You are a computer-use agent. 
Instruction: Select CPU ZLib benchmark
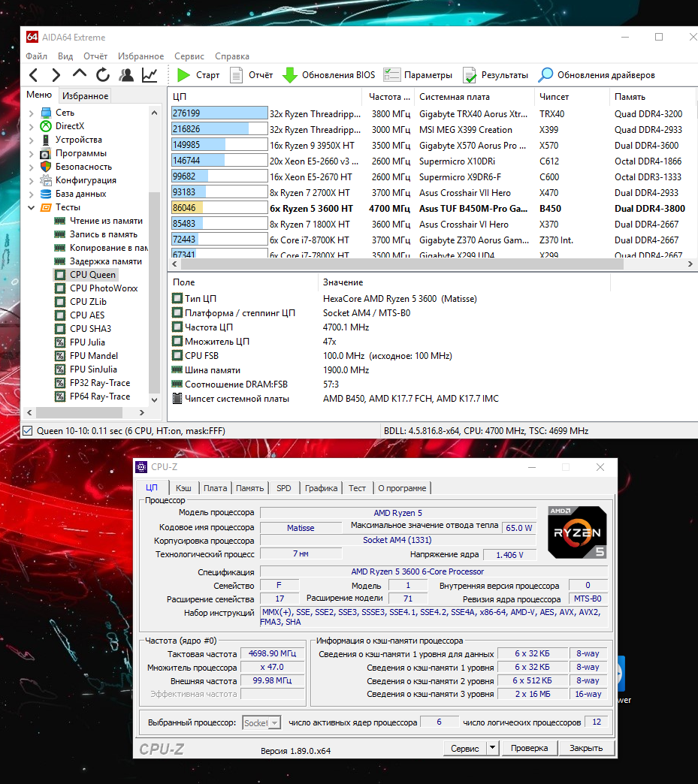click(x=81, y=301)
